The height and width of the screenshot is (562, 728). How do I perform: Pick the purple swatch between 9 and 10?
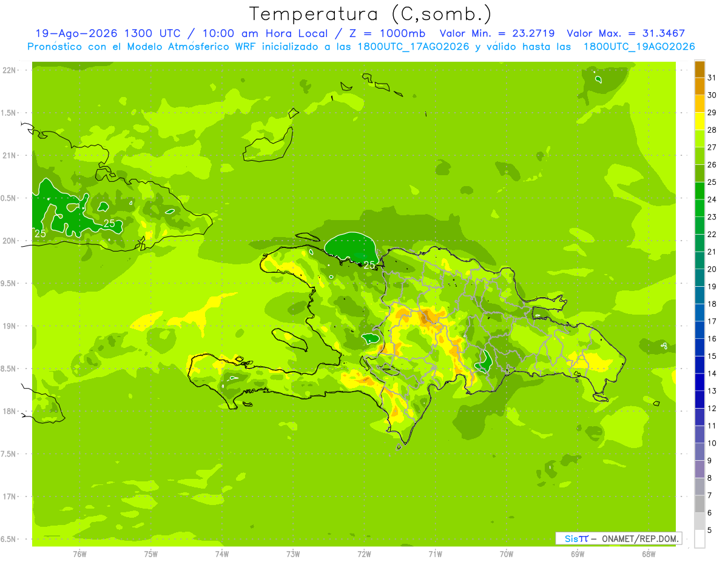pyautogui.click(x=699, y=452)
